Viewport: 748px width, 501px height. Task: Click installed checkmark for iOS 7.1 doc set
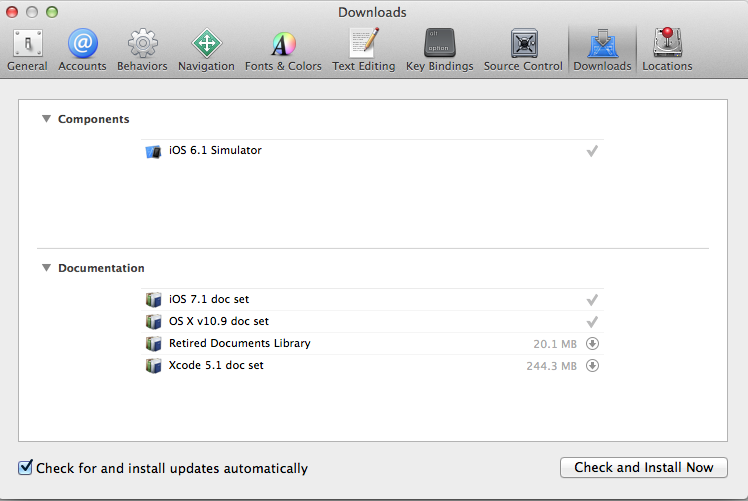[592, 300]
